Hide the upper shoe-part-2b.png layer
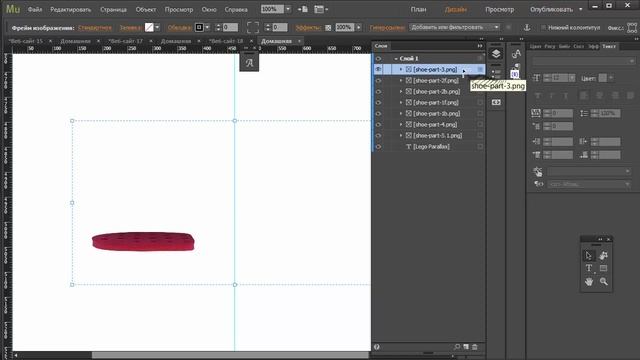Viewport: 640px width, 360px height. (378, 91)
